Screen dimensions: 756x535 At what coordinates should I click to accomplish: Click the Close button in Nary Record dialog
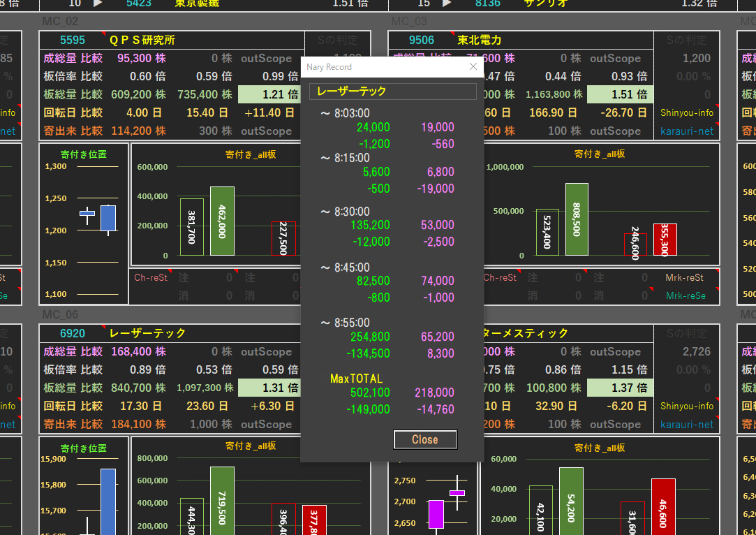pos(424,439)
